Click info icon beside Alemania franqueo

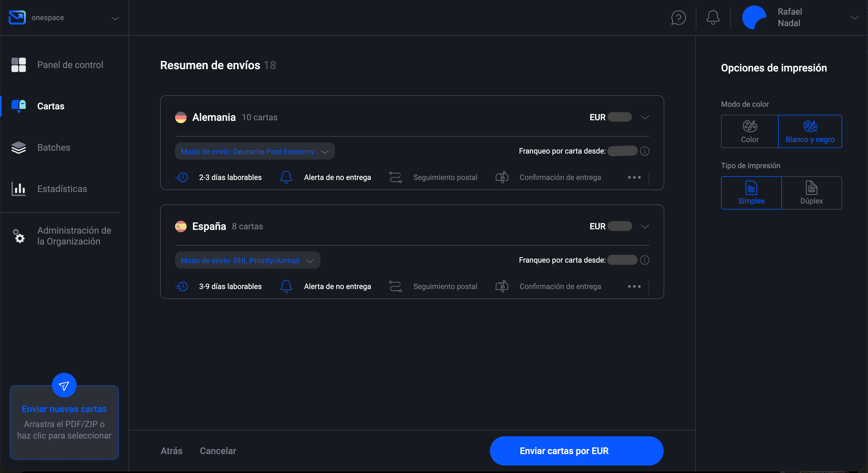tap(644, 151)
